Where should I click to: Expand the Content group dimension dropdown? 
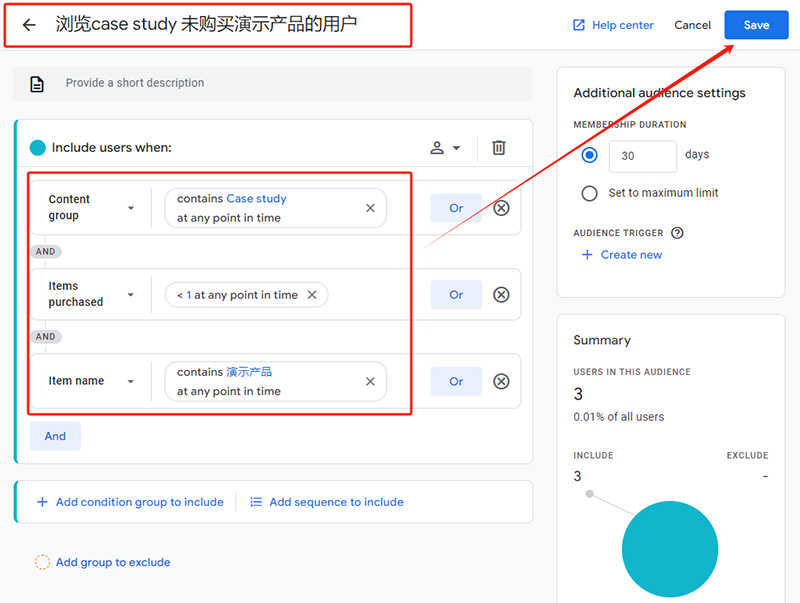click(131, 208)
